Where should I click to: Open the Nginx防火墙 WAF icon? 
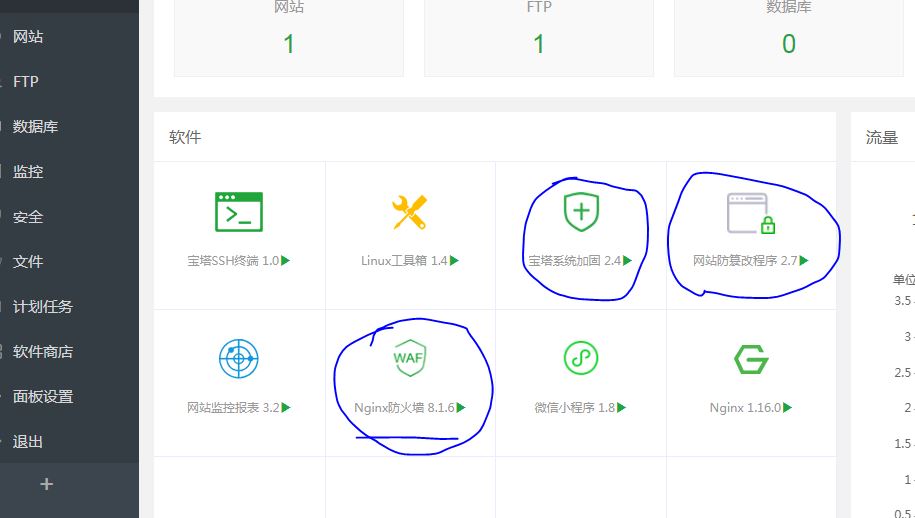[x=410, y=358]
